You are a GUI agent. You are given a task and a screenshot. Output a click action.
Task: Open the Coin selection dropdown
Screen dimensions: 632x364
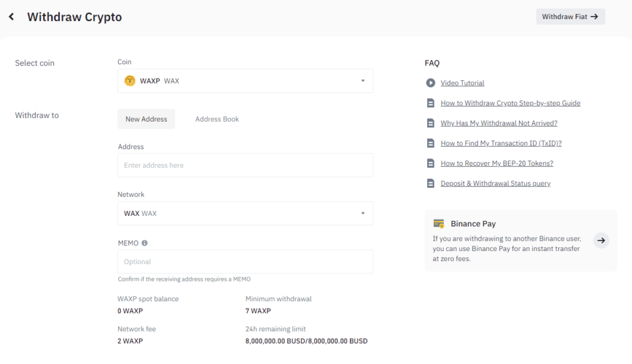(245, 81)
